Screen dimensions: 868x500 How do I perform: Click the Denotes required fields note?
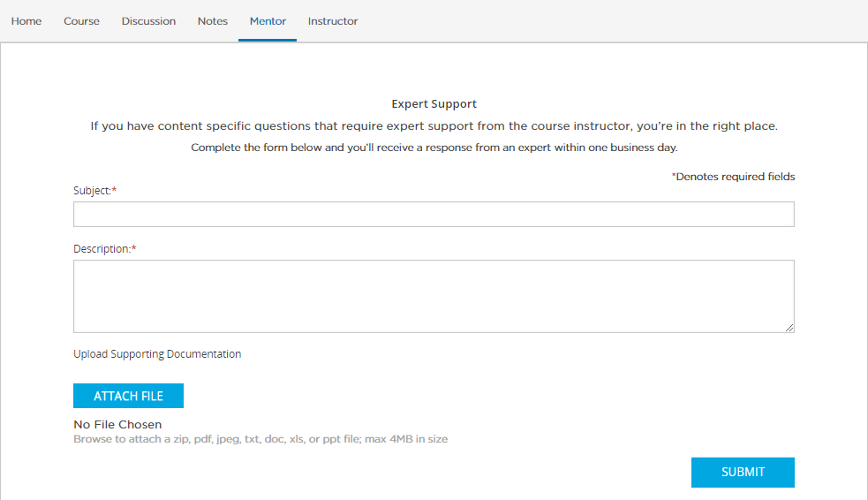tap(734, 177)
